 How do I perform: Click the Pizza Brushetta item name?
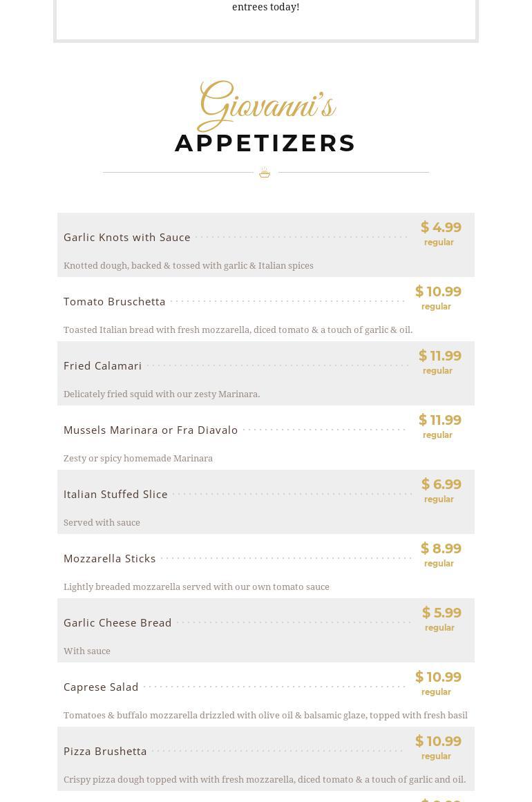click(105, 751)
